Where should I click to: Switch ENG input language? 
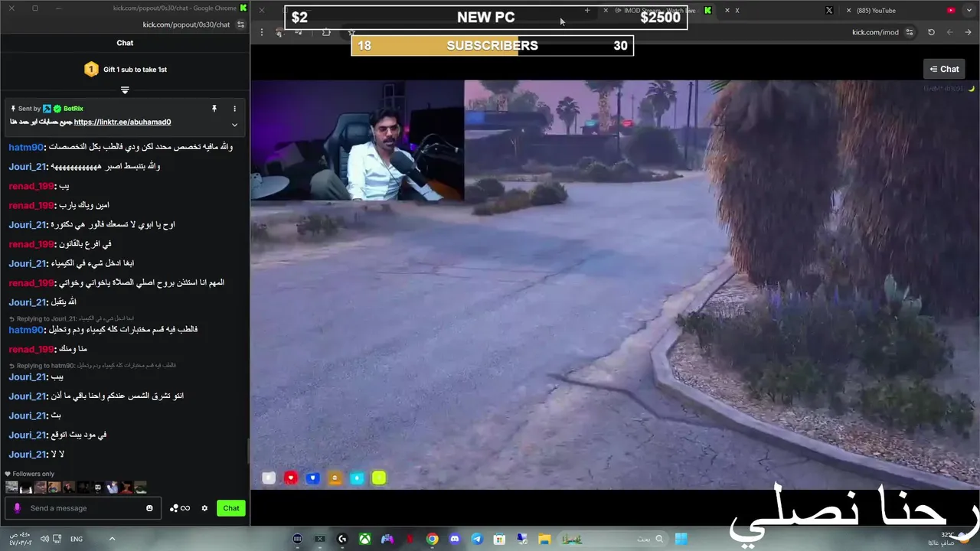pos(77,539)
